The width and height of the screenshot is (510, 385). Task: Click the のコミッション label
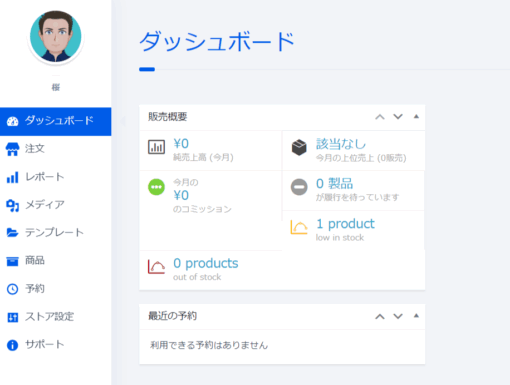(202, 209)
